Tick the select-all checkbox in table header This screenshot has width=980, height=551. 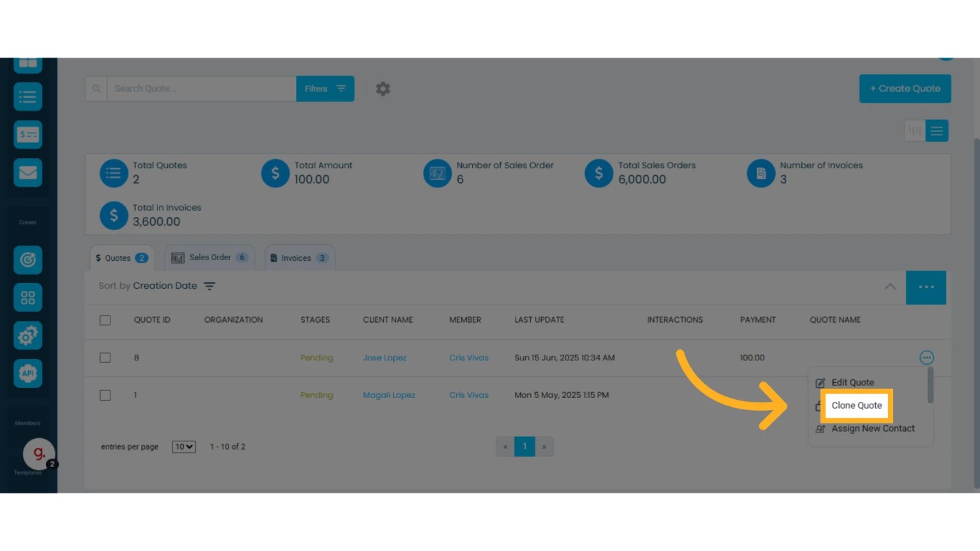click(105, 320)
